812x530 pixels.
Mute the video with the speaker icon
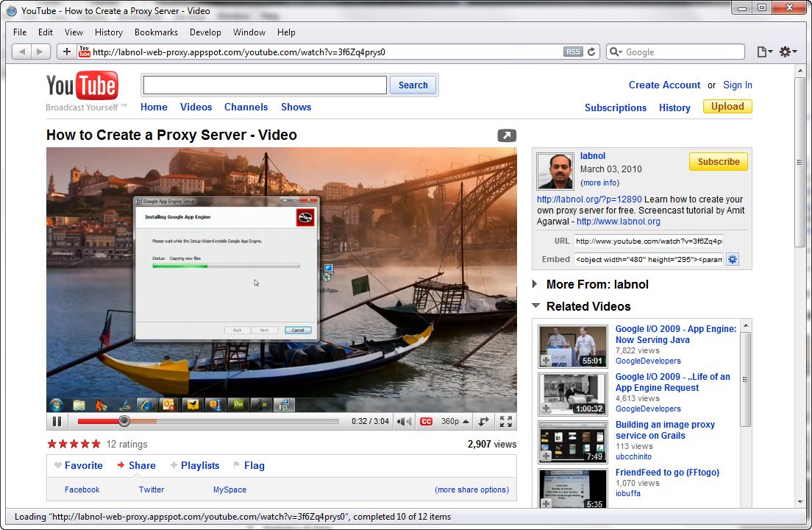click(404, 422)
